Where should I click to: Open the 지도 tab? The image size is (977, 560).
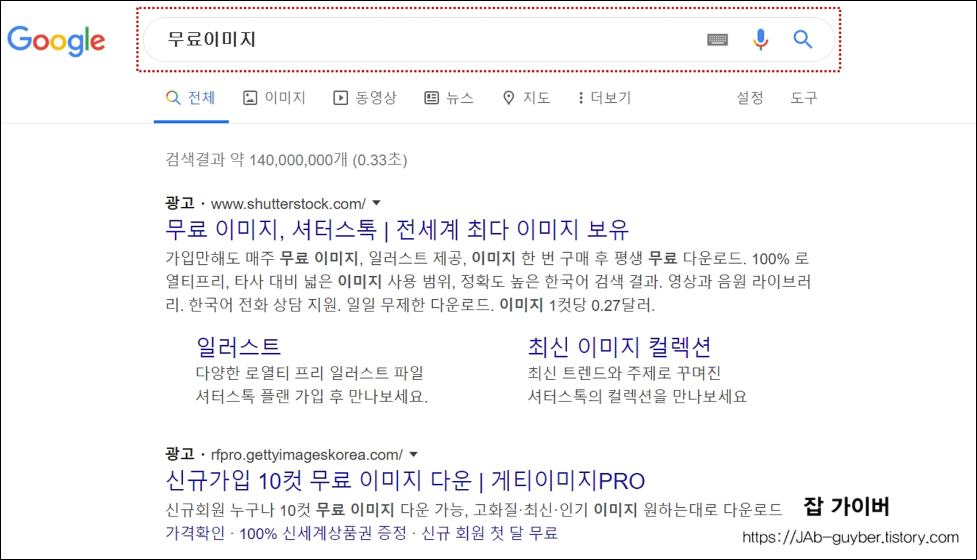click(x=526, y=98)
